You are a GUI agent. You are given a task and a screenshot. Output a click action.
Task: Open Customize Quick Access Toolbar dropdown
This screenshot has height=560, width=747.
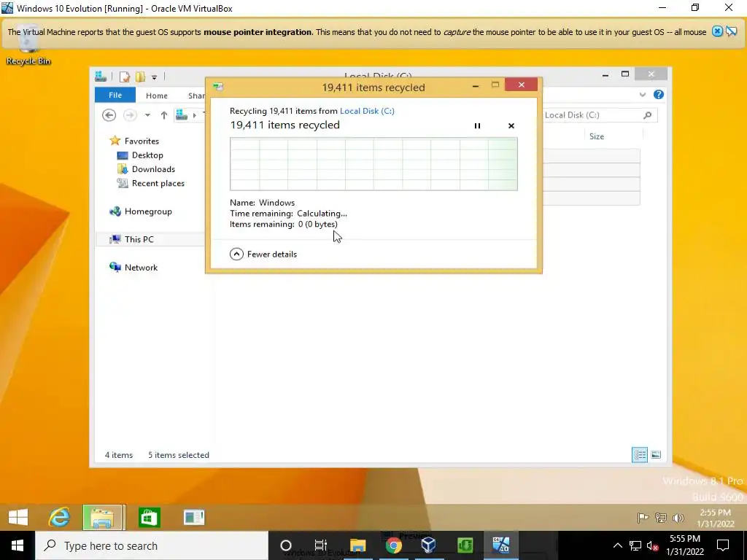pos(155,77)
